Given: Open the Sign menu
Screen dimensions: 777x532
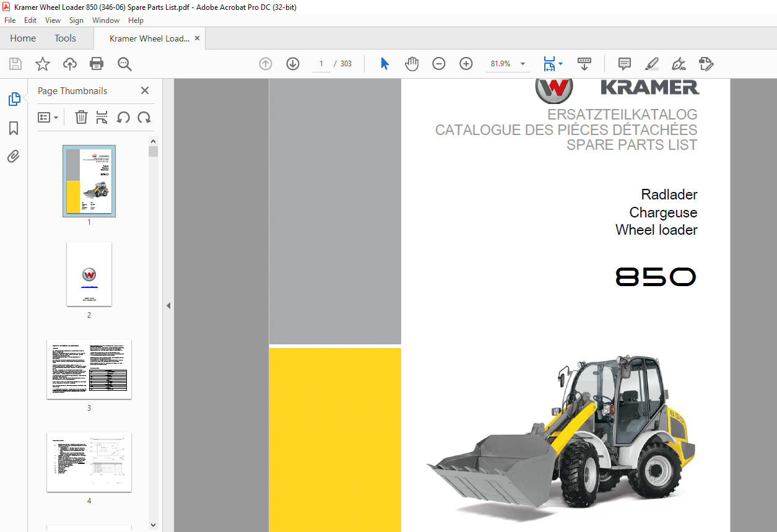Looking at the screenshot, I should tap(76, 20).
